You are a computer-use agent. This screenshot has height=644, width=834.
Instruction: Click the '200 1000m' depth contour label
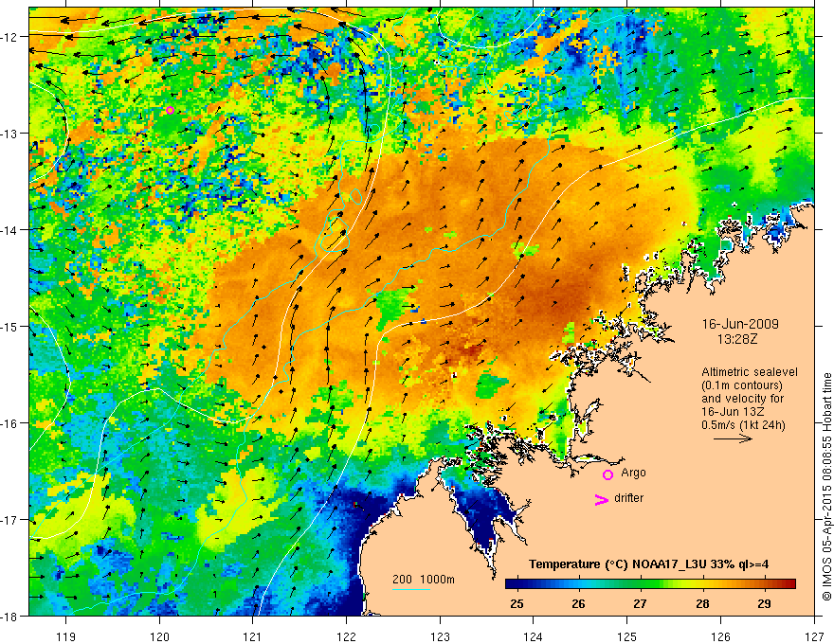click(x=424, y=580)
